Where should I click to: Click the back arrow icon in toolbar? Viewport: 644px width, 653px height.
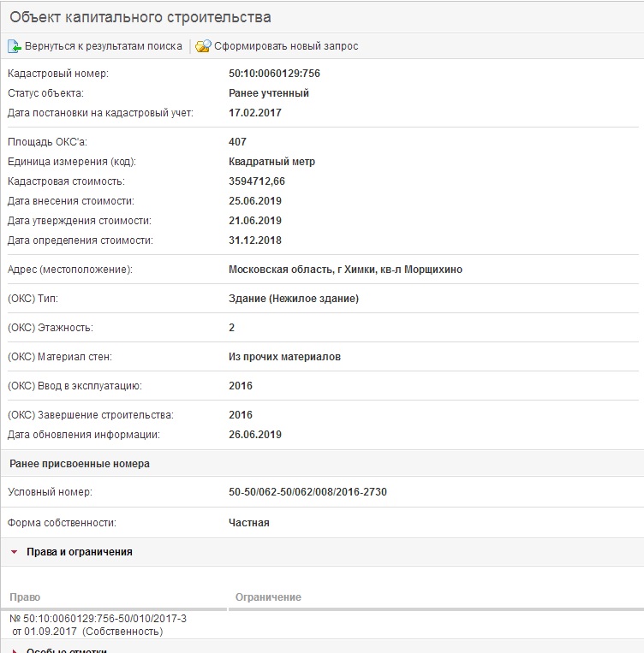[14, 46]
